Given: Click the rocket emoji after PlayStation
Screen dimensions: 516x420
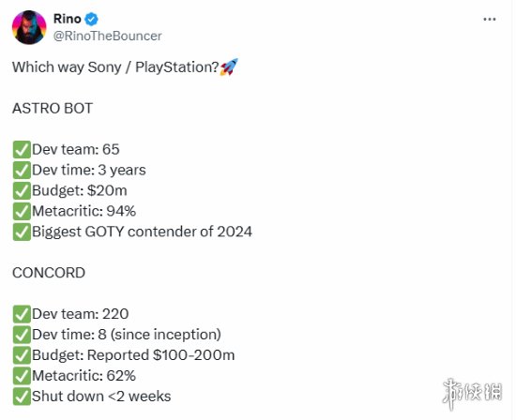Looking at the screenshot, I should click(229, 67).
